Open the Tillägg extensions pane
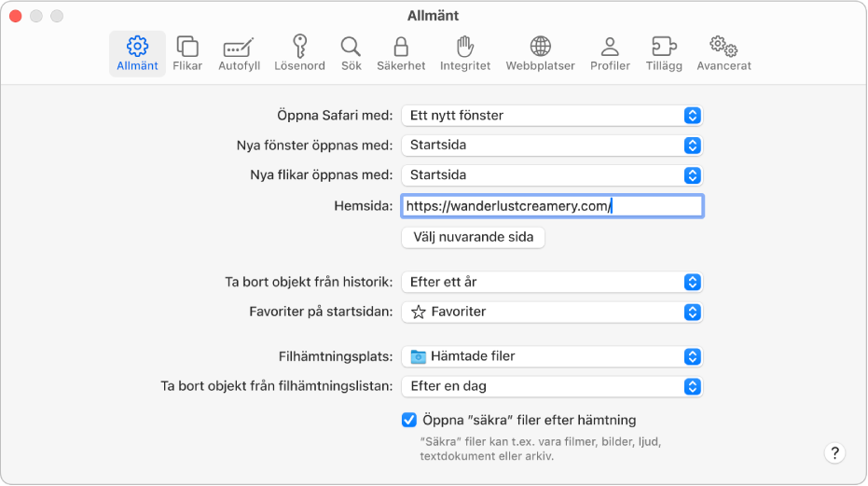The height and width of the screenshot is (486, 868). pos(664,53)
